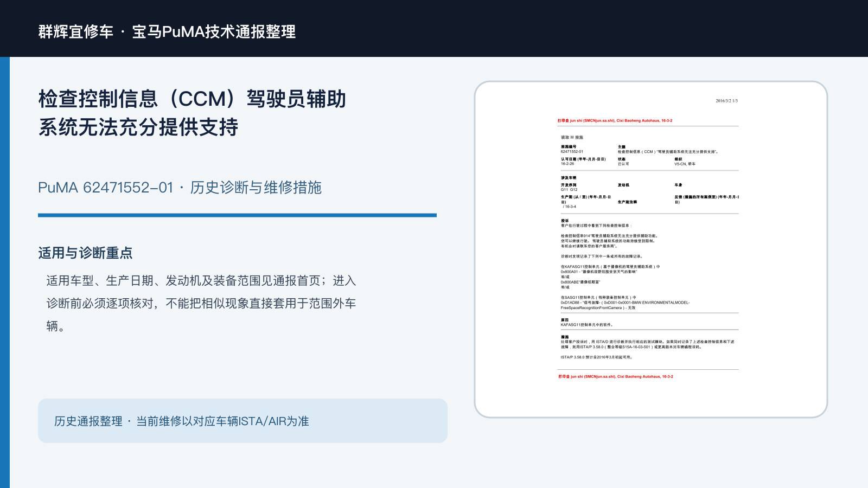Click 读取 M 措施 label in the document
This screenshot has height=488, width=868.
(x=572, y=137)
